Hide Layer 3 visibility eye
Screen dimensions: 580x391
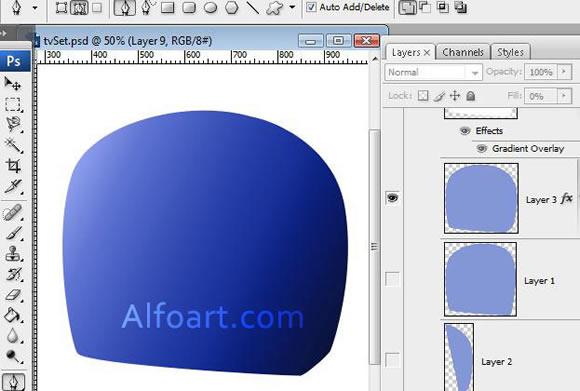click(392, 198)
